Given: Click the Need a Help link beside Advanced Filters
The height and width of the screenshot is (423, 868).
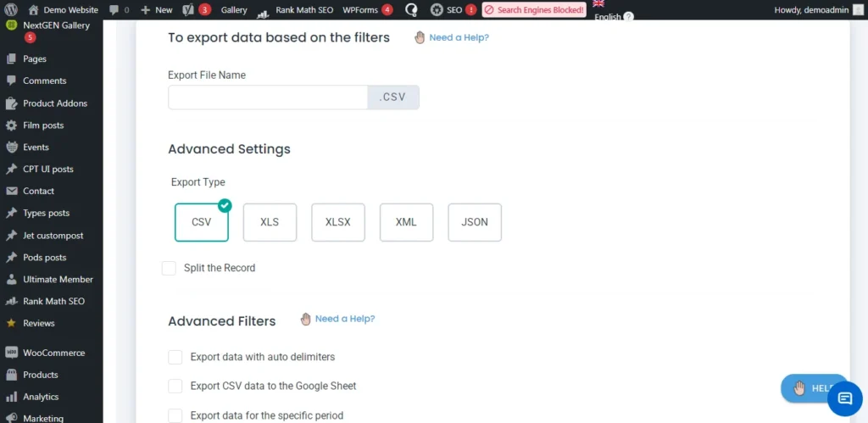Looking at the screenshot, I should click(x=344, y=319).
